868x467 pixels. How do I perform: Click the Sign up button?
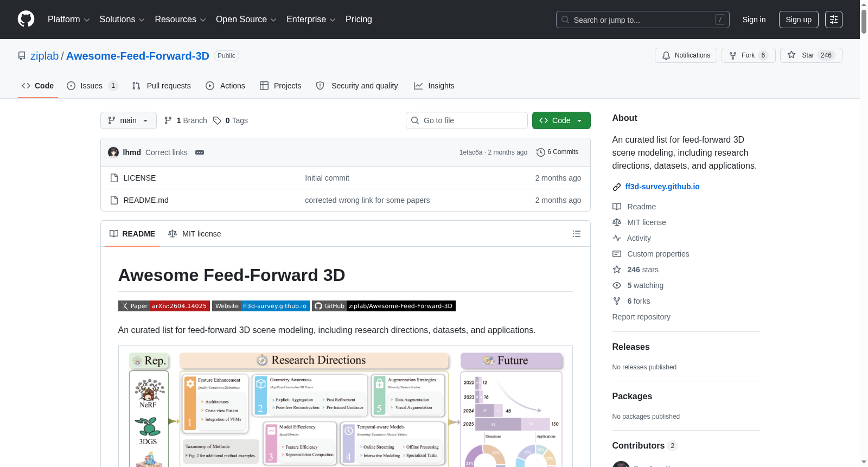pyautogui.click(x=799, y=20)
